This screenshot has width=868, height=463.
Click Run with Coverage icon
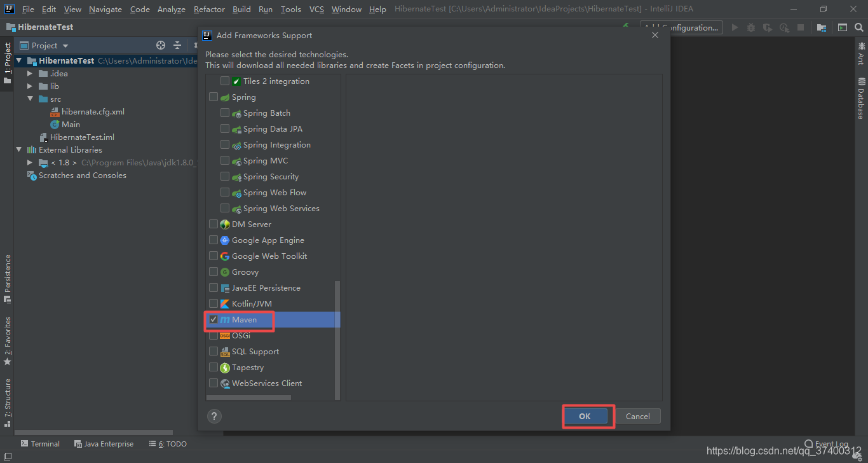(x=768, y=27)
